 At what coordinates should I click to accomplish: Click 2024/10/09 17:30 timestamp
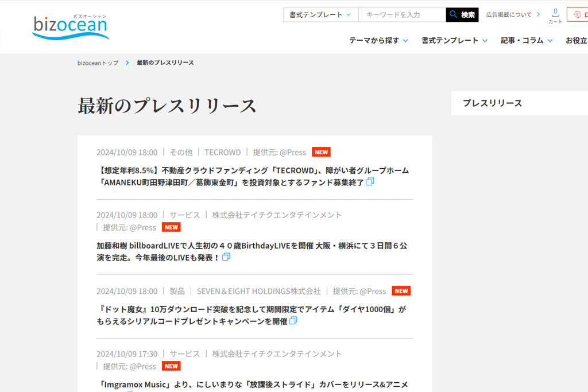click(x=127, y=354)
